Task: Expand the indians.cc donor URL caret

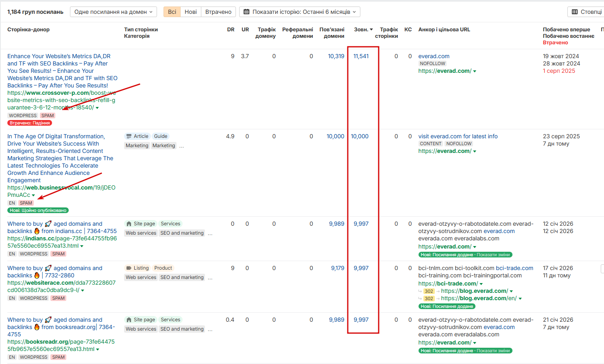Action: coord(82,246)
